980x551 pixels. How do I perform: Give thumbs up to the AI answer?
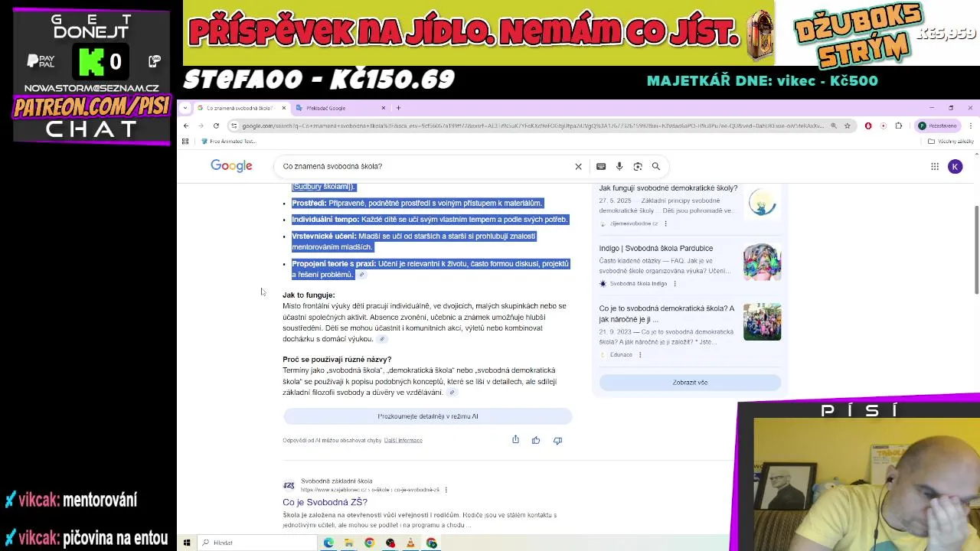536,440
